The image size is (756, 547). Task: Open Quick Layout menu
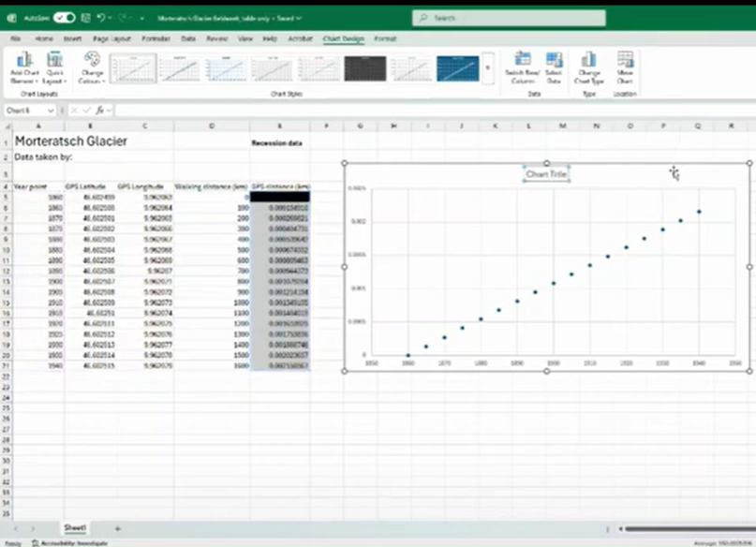55,67
